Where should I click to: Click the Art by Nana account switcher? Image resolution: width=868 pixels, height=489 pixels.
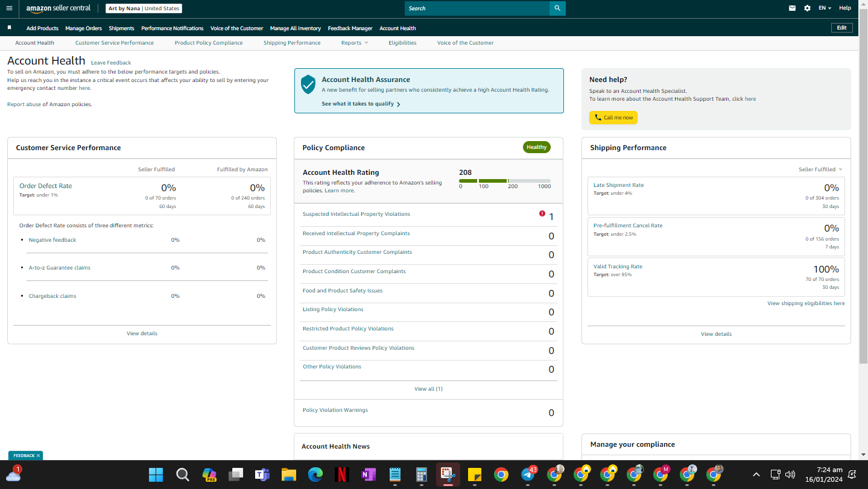pyautogui.click(x=144, y=8)
